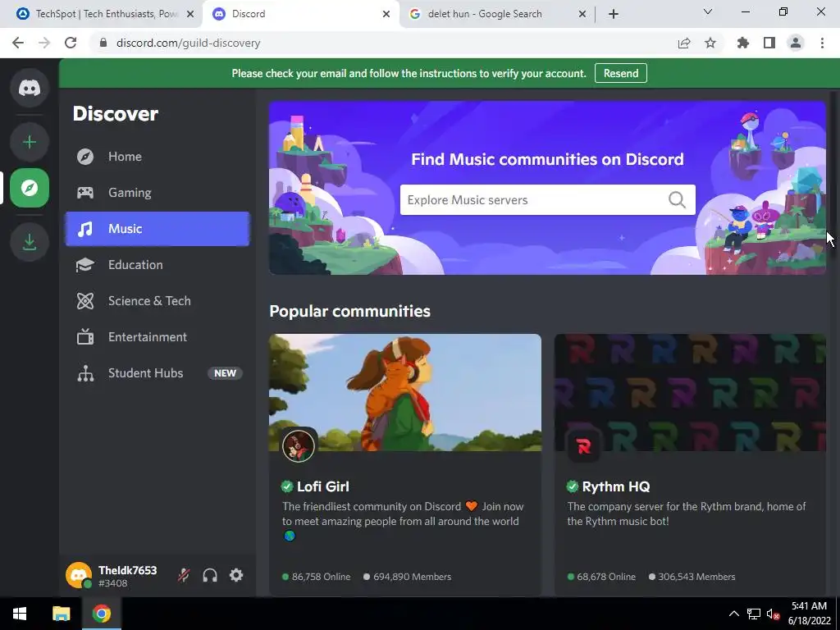840x630 pixels.
Task: Open the tab search chevron dropdown
Action: pos(708,11)
